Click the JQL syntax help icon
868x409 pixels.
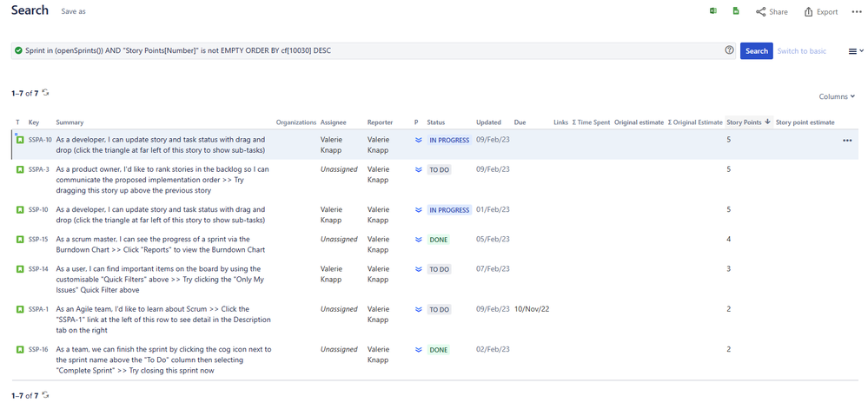point(729,50)
